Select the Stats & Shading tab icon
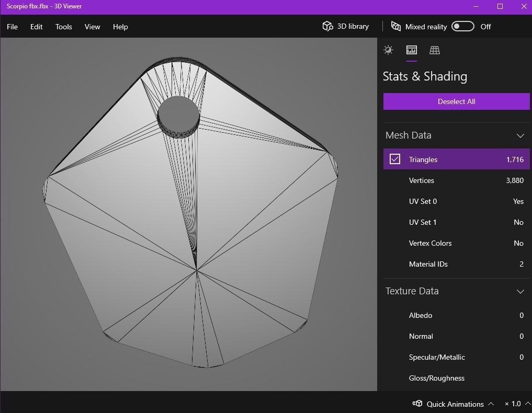532x413 pixels. (412, 50)
